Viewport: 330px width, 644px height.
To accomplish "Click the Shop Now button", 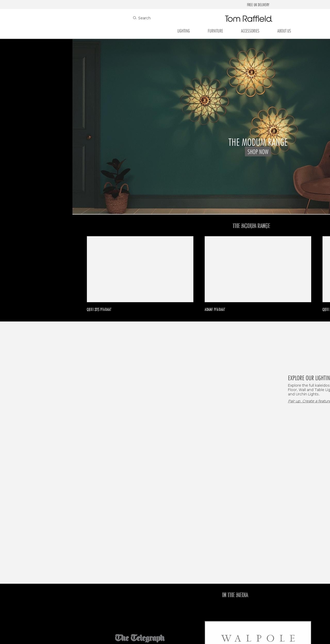I will (x=258, y=152).
